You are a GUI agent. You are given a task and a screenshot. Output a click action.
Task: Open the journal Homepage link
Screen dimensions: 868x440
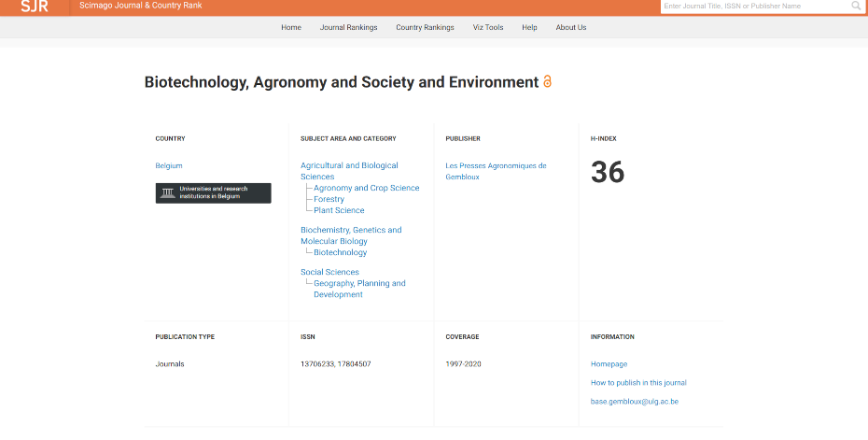click(609, 363)
